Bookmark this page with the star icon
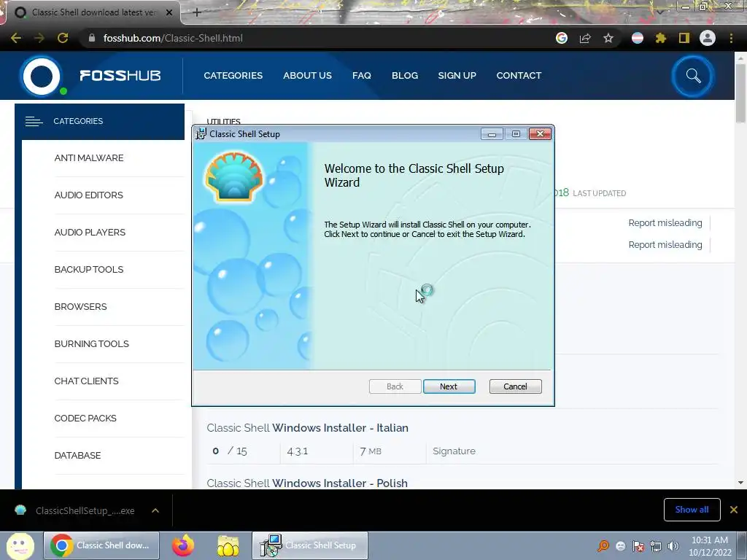 click(x=608, y=38)
